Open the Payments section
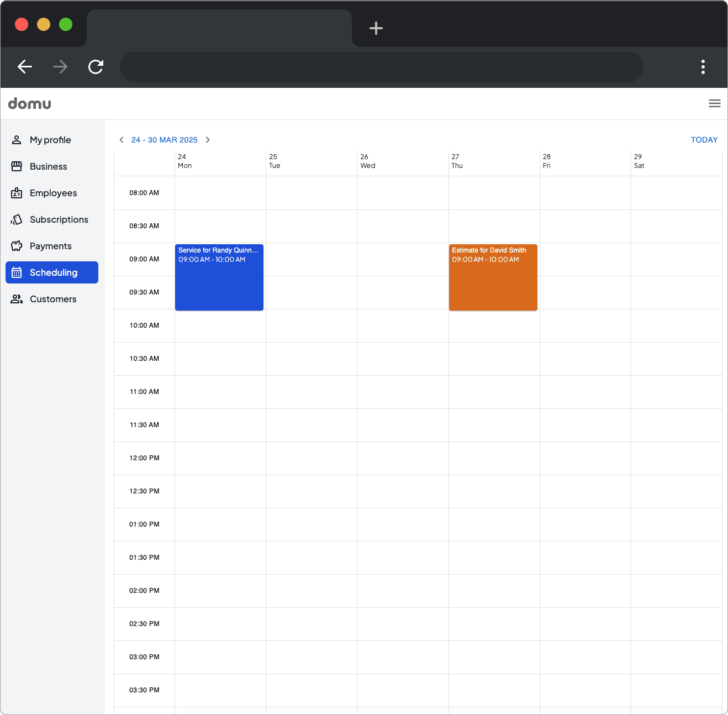Viewport: 728px width, 715px height. point(52,246)
